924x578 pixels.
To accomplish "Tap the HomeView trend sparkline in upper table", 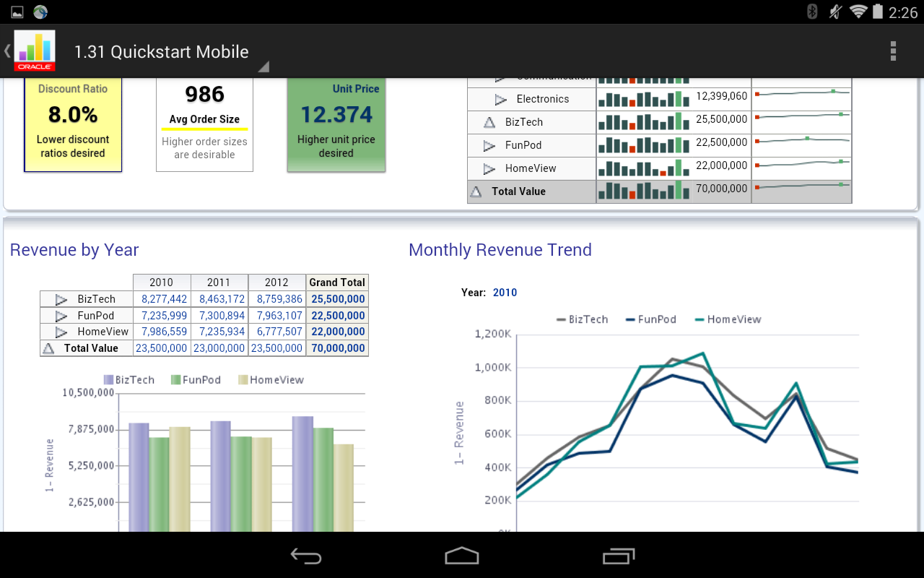I will click(802, 165).
